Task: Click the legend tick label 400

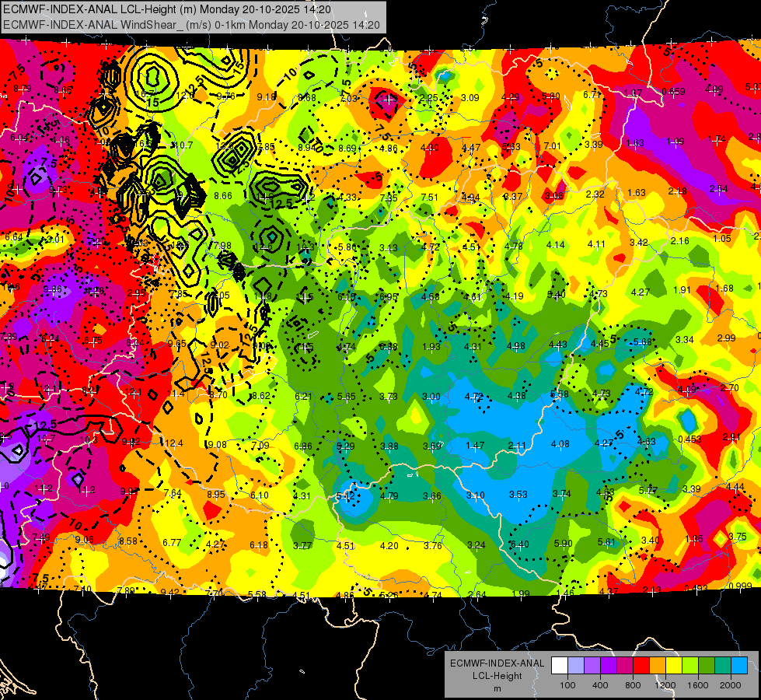Action: (x=600, y=685)
